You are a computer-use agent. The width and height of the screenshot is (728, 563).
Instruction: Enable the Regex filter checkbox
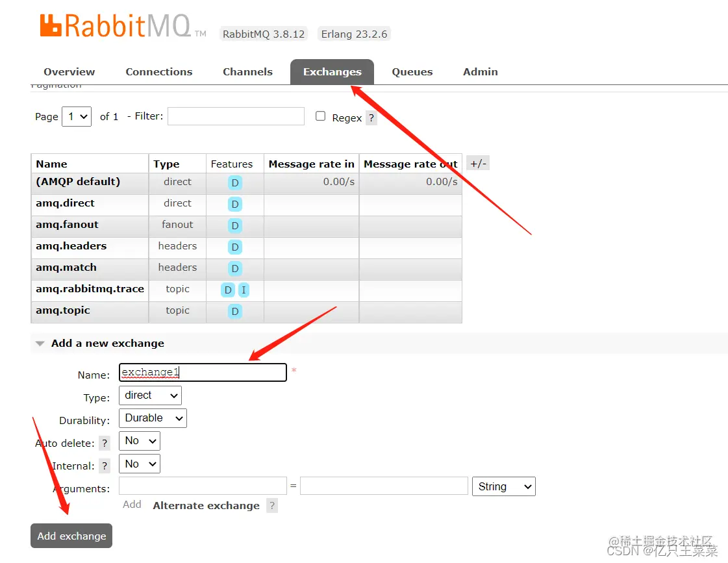click(x=320, y=116)
